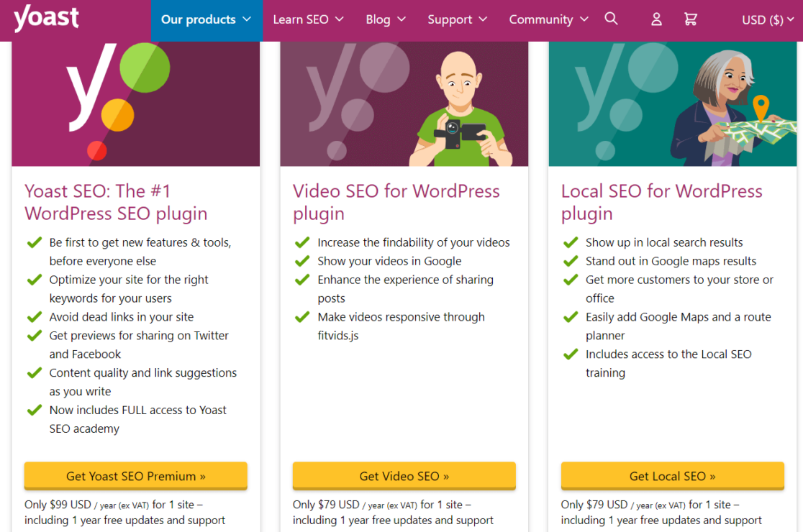Viewport: 803px width, 532px height.
Task: Open the search icon in the navbar
Action: (x=611, y=19)
